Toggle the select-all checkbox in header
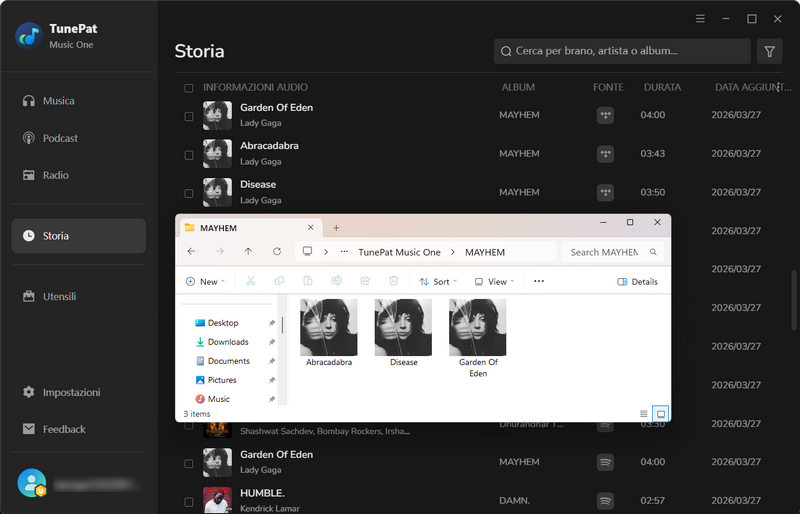800x514 pixels. coord(189,88)
